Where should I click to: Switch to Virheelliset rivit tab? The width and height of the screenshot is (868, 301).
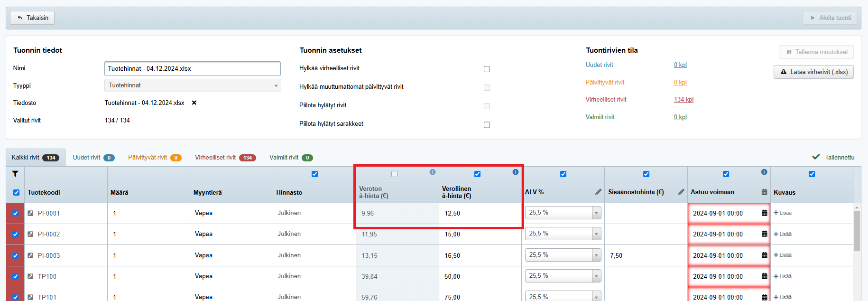pyautogui.click(x=225, y=158)
